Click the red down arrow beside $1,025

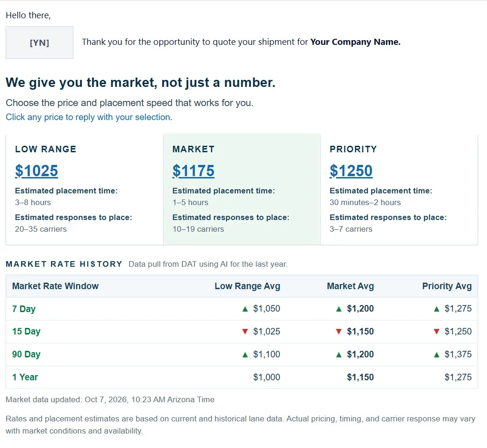pos(245,332)
